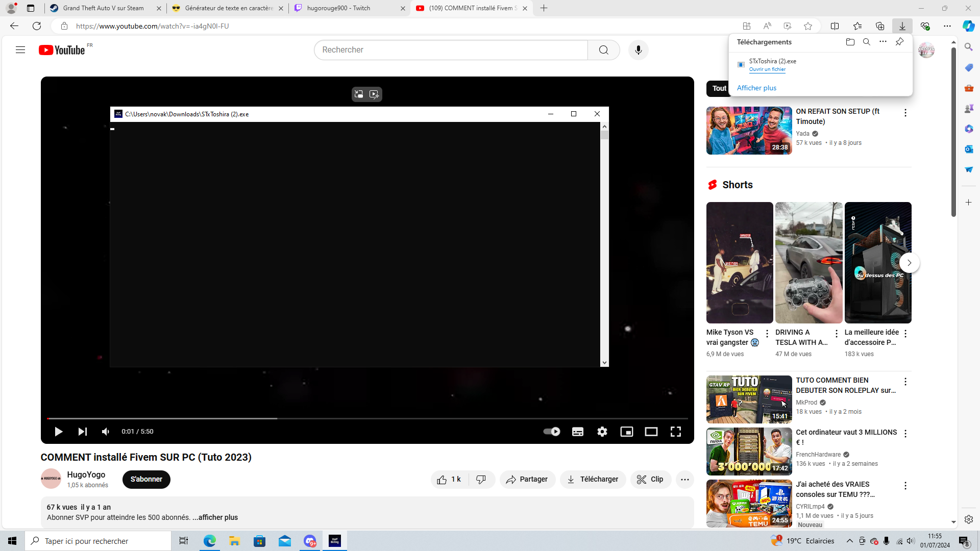
Task: Enter fullscreen mode
Action: [676, 432]
